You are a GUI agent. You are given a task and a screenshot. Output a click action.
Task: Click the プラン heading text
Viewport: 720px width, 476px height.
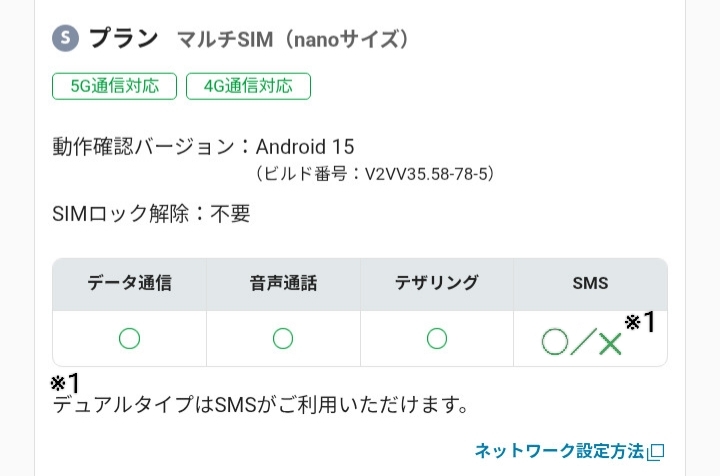point(124,39)
